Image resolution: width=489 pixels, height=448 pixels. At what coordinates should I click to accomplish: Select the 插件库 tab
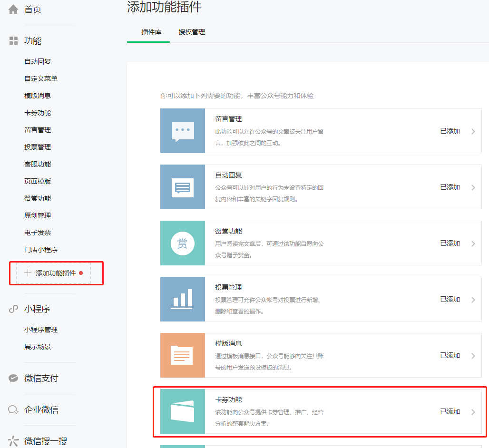click(x=148, y=32)
